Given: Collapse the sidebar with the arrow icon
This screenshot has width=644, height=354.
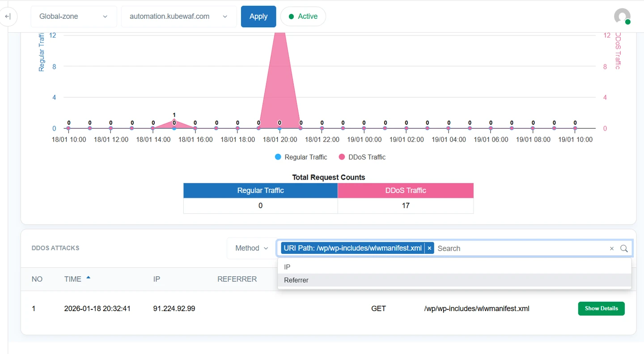Looking at the screenshot, I should [x=8, y=17].
